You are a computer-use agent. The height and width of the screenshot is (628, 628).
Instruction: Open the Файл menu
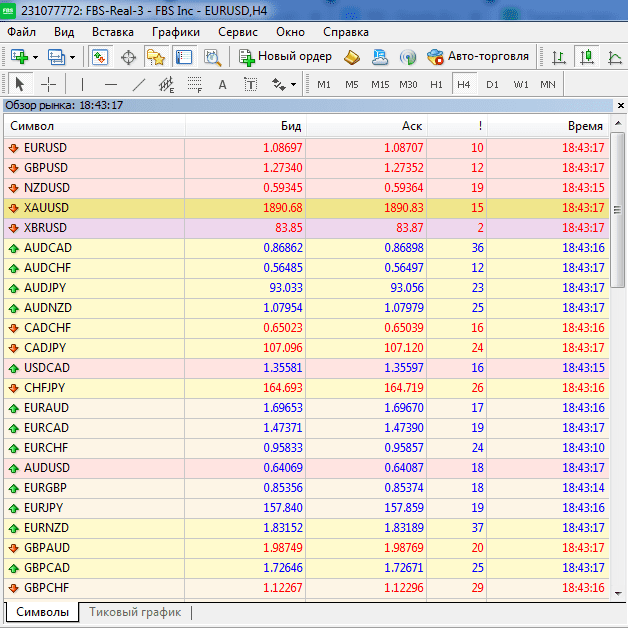point(22,32)
